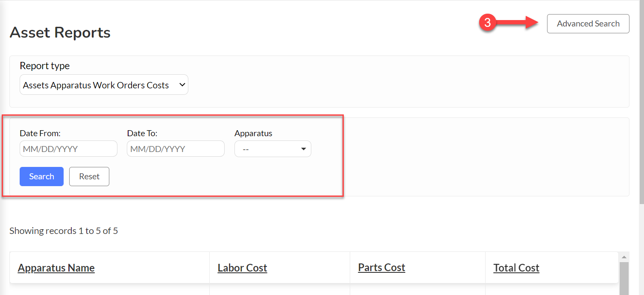Image resolution: width=644 pixels, height=295 pixels.
Task: Focus the Date To input field
Action: 176,149
